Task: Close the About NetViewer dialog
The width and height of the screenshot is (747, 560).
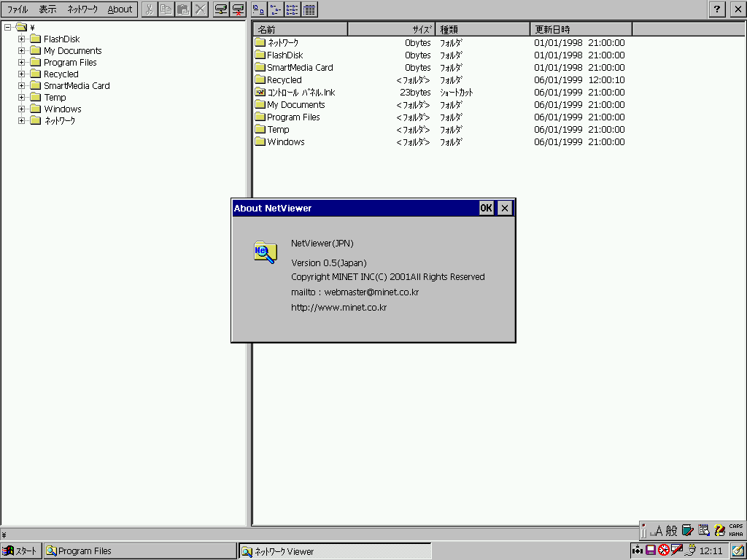Action: click(x=505, y=208)
